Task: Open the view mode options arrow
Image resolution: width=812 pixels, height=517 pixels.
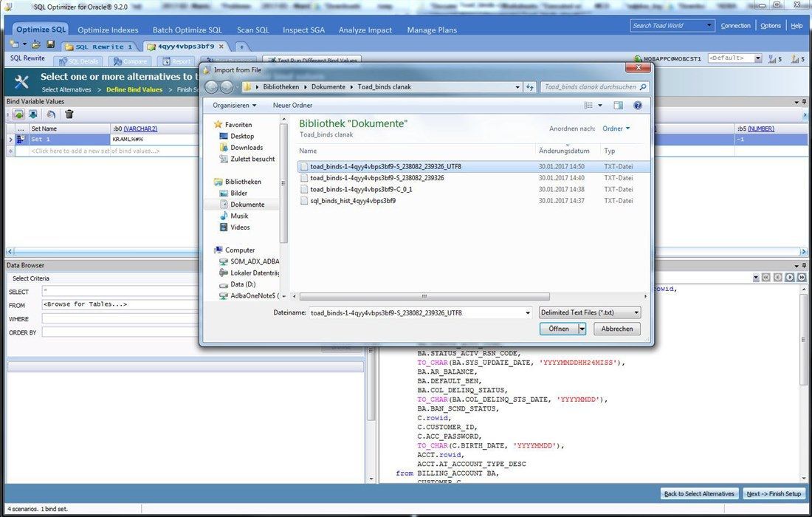Action: tap(600, 105)
